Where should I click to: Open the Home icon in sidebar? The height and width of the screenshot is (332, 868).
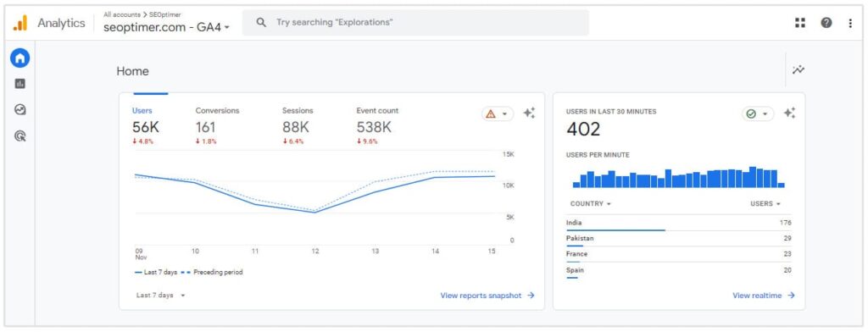(20, 58)
